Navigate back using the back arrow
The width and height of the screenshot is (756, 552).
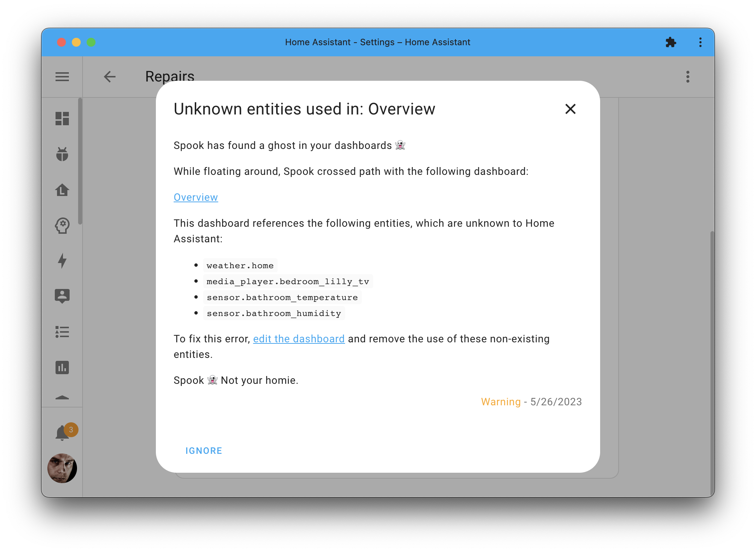(x=109, y=76)
